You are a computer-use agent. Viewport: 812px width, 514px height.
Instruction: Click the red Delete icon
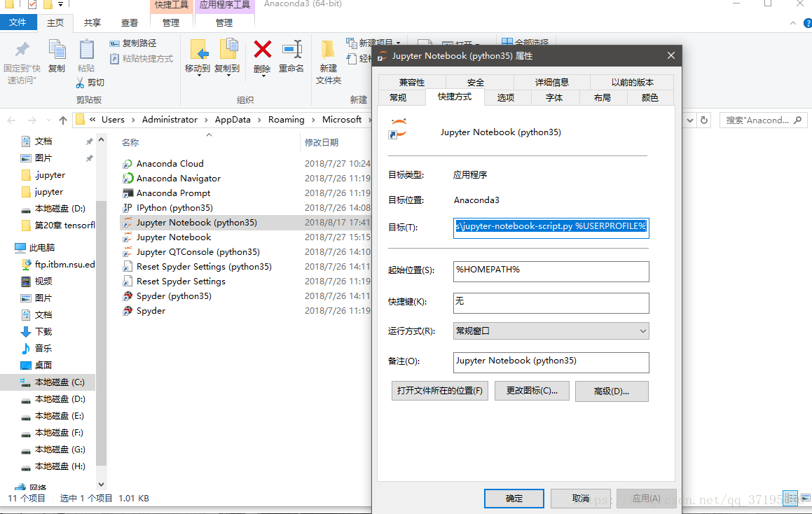coord(263,50)
